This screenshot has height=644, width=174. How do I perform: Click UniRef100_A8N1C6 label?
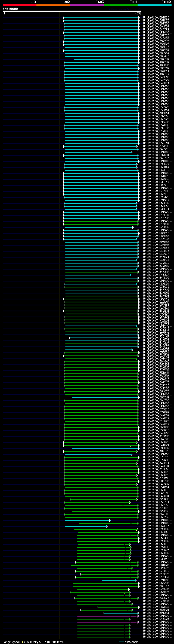coord(156,451)
